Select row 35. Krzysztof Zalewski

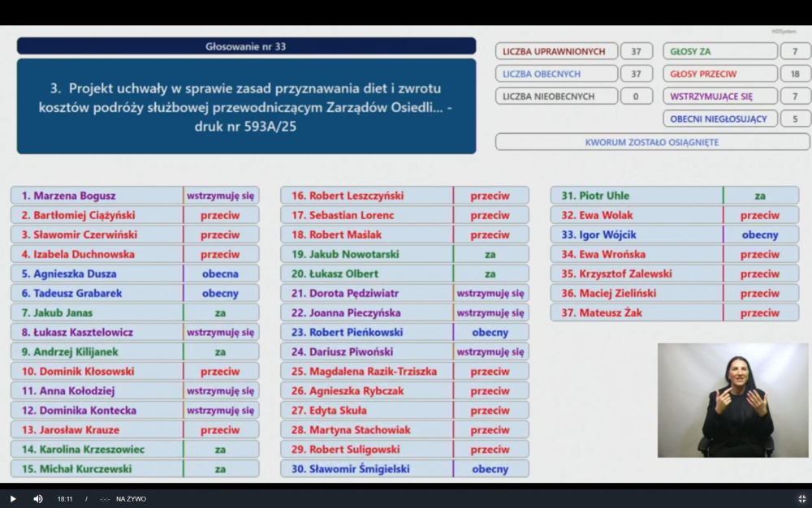[675, 273]
